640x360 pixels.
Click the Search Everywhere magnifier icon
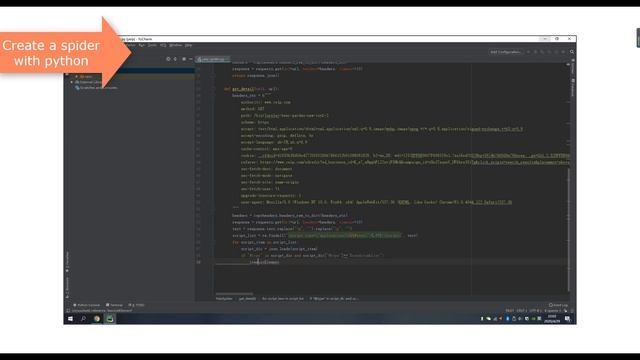pos(572,52)
